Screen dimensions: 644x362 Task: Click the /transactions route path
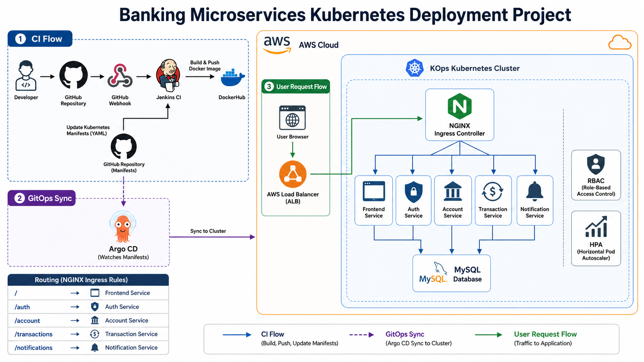[x=34, y=334]
